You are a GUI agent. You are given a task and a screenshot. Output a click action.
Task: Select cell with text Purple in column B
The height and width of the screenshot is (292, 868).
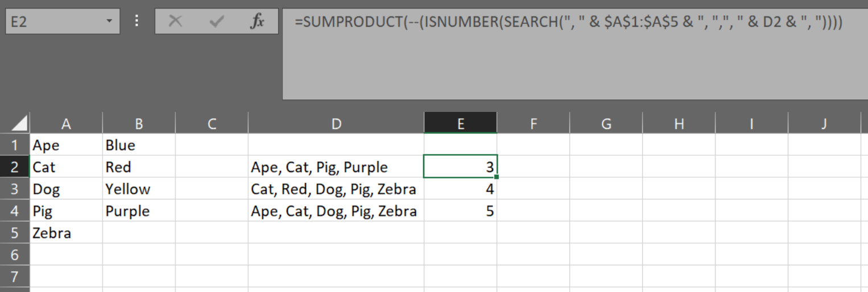point(139,211)
